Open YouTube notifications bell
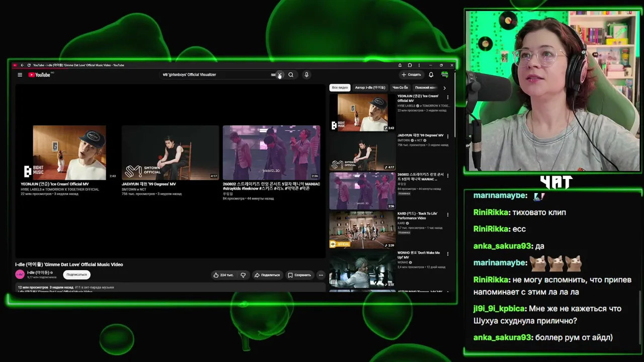This screenshot has height=362, width=644. pos(431,75)
